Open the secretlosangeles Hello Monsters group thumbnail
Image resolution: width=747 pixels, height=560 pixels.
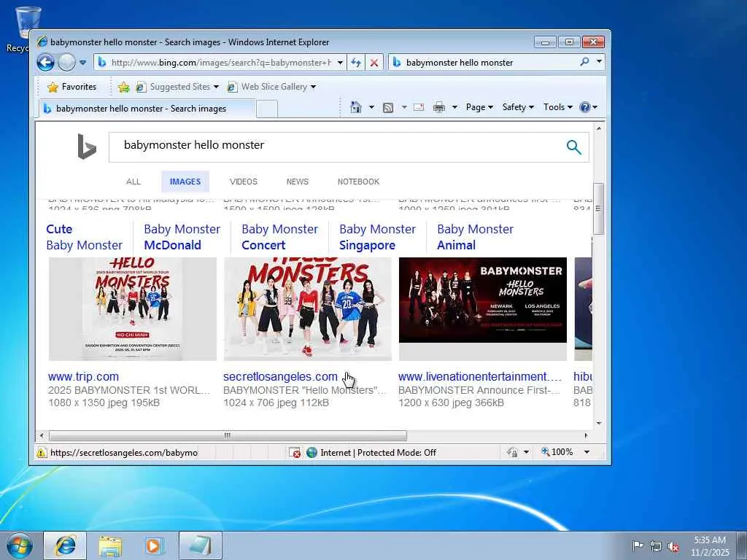(x=308, y=309)
